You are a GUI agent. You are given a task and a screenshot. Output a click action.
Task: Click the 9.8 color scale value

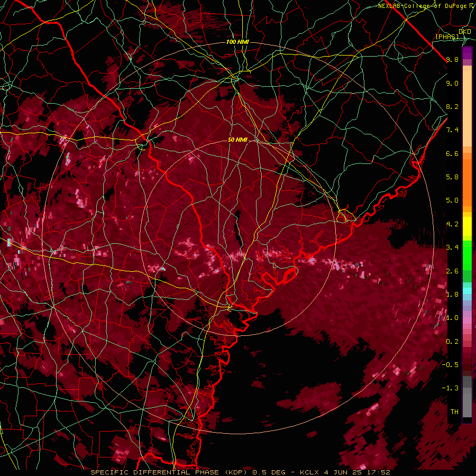[452, 59]
